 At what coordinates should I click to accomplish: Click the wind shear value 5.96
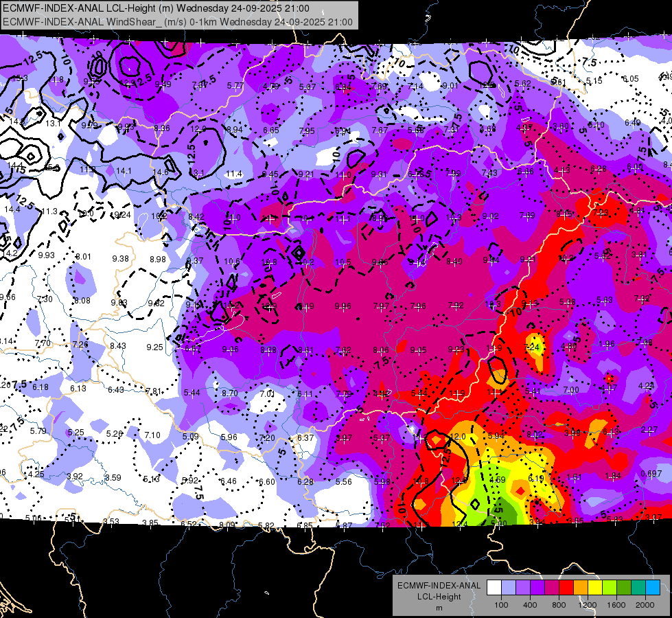(229, 437)
